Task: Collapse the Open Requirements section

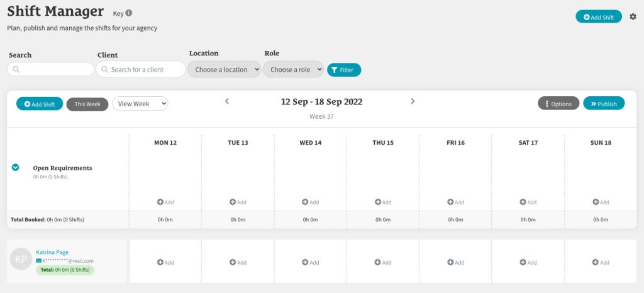Action: click(16, 167)
